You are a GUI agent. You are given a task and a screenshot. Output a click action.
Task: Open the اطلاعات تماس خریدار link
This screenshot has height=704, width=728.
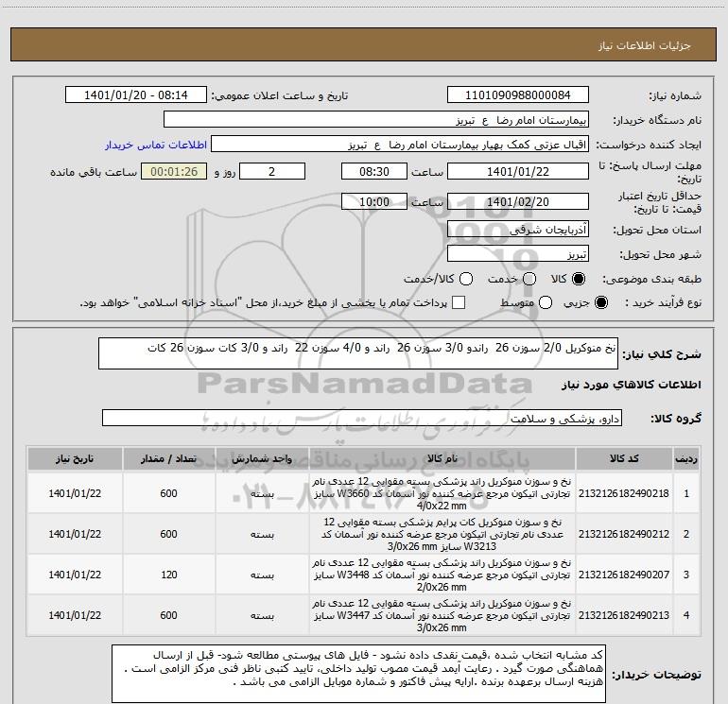(x=156, y=145)
